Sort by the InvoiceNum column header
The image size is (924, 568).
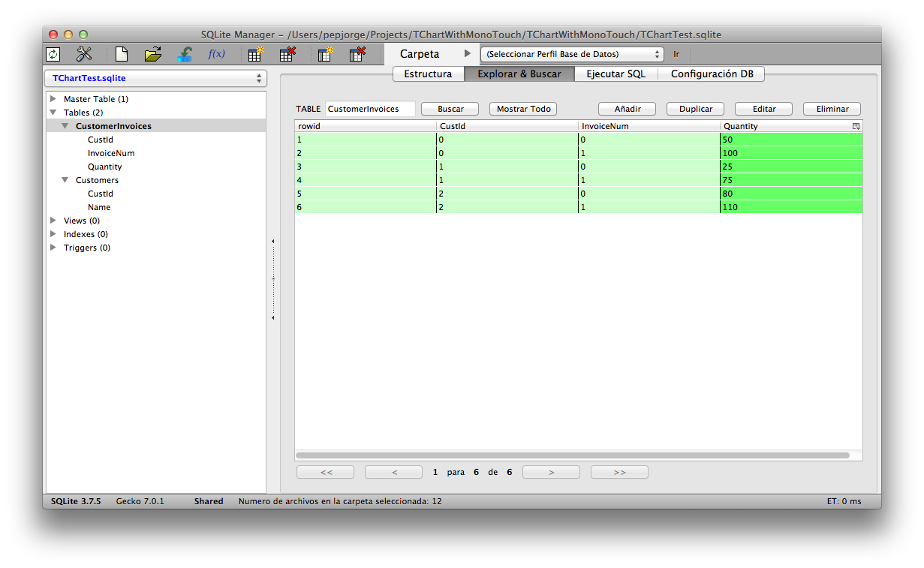[x=649, y=126]
